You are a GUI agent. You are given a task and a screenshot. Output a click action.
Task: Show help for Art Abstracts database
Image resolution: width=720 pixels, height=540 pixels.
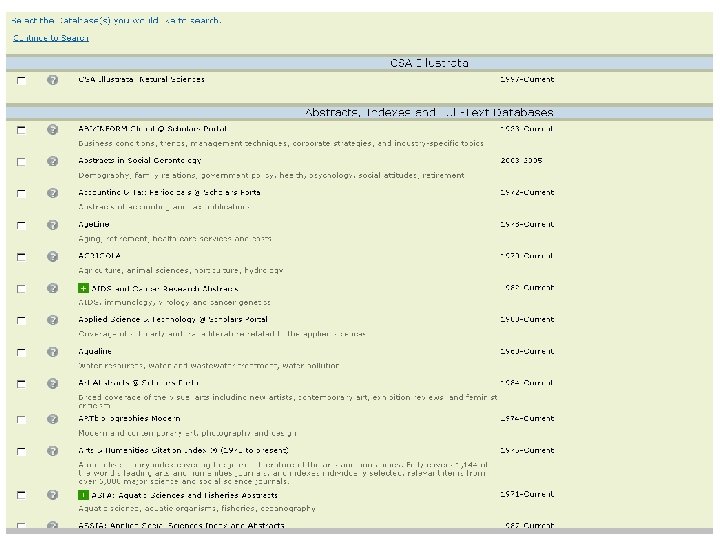(x=52, y=383)
